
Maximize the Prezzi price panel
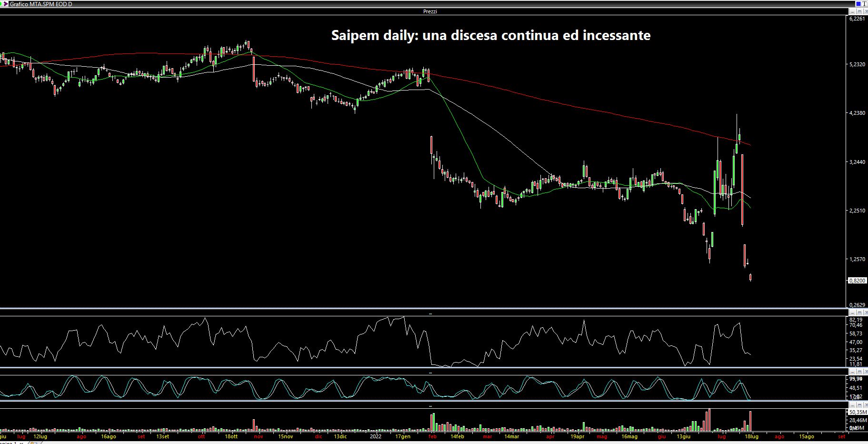tap(859, 11)
